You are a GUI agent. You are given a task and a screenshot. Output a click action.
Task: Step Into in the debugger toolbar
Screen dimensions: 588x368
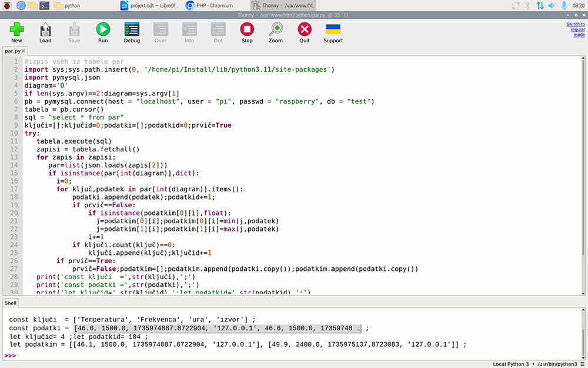[x=189, y=29]
